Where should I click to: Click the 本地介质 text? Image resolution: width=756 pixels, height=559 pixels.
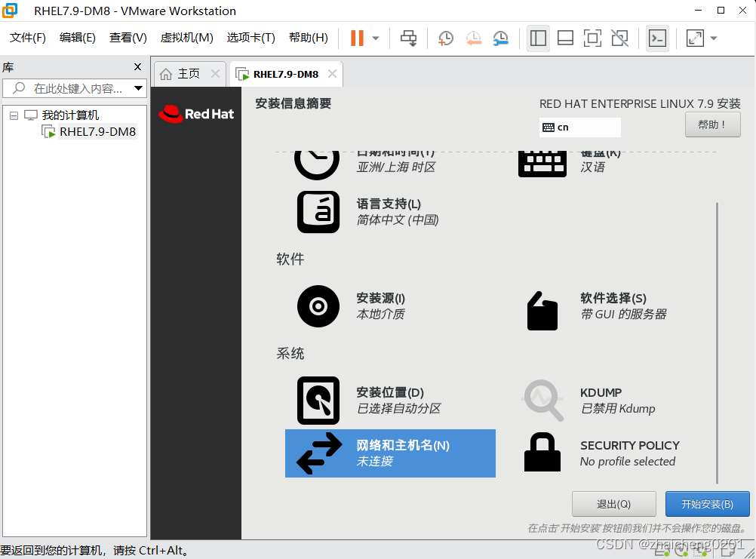click(380, 314)
